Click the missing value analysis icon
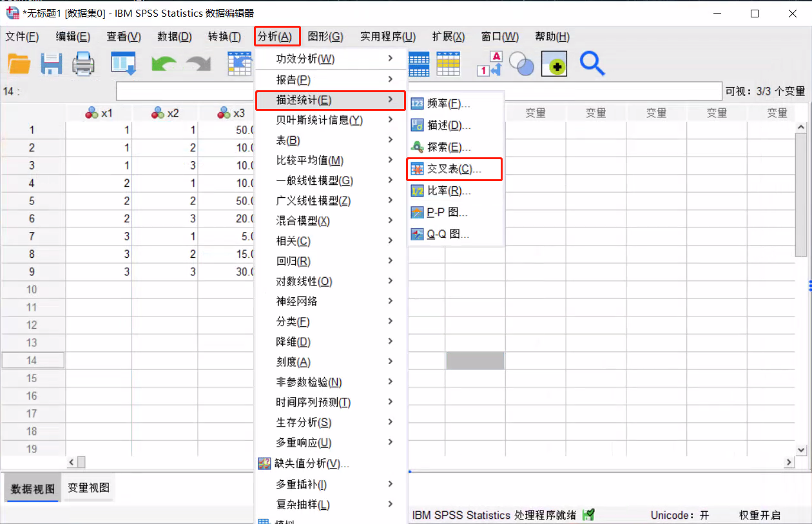The width and height of the screenshot is (812, 524). click(x=264, y=463)
